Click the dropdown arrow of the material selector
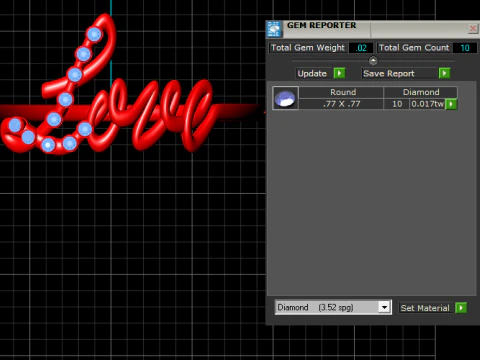The height and width of the screenshot is (360, 480). [384, 307]
